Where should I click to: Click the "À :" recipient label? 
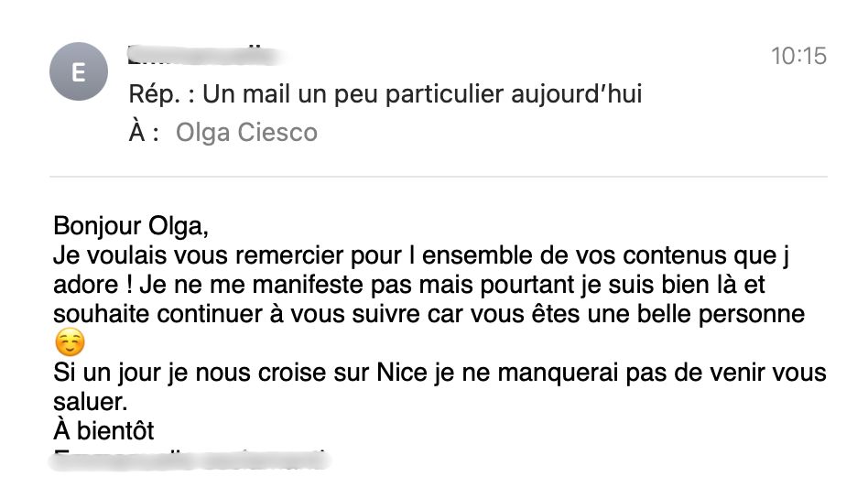coord(145,133)
